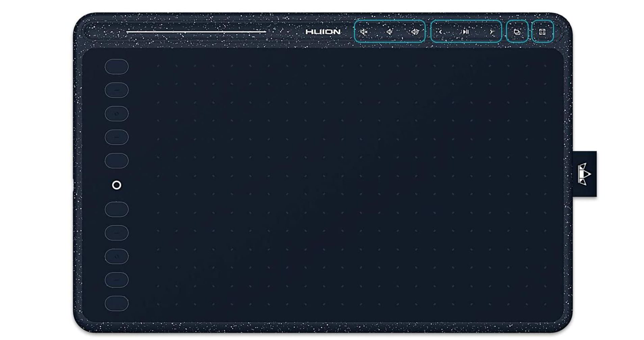Viewport: 644px width, 340px height.
Task: Click the HUION logo
Action: (323, 32)
